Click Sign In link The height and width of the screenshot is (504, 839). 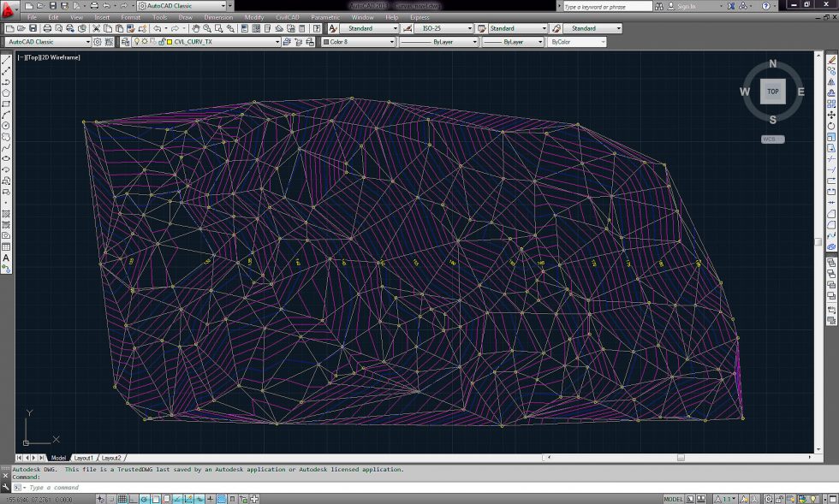[x=685, y=6]
